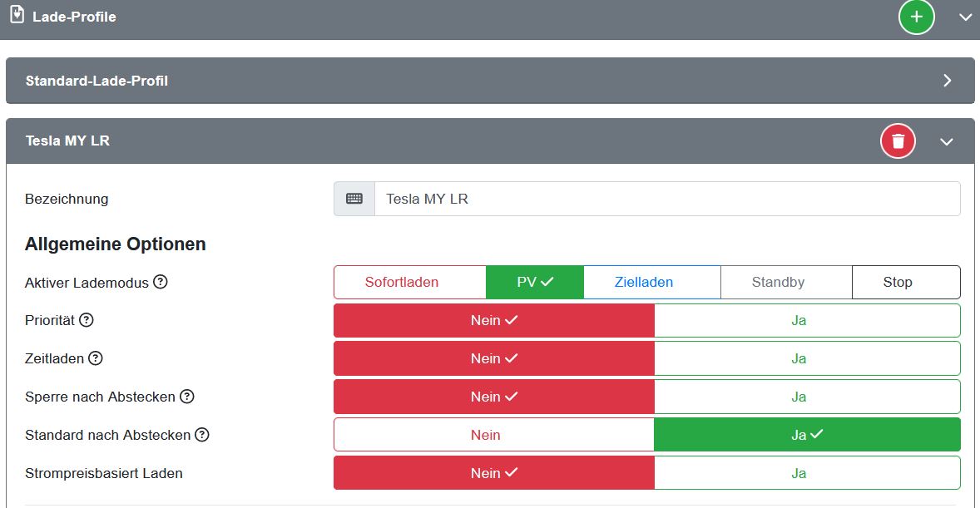Collapse the Tesla MY LR panel chevron
Viewport: 980px width, 508px height.
click(x=946, y=142)
